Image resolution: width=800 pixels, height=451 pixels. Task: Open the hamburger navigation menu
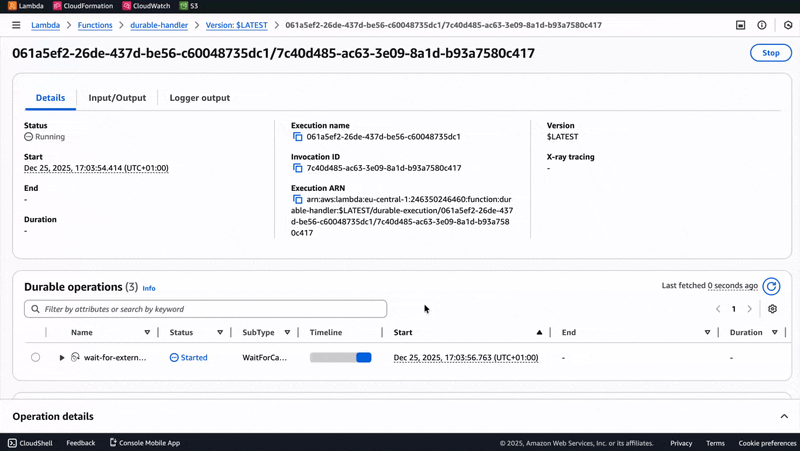[16, 25]
